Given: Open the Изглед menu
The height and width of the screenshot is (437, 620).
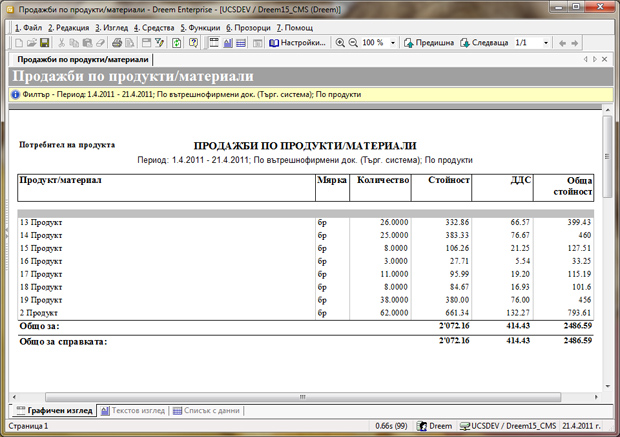Looking at the screenshot, I should (x=112, y=28).
